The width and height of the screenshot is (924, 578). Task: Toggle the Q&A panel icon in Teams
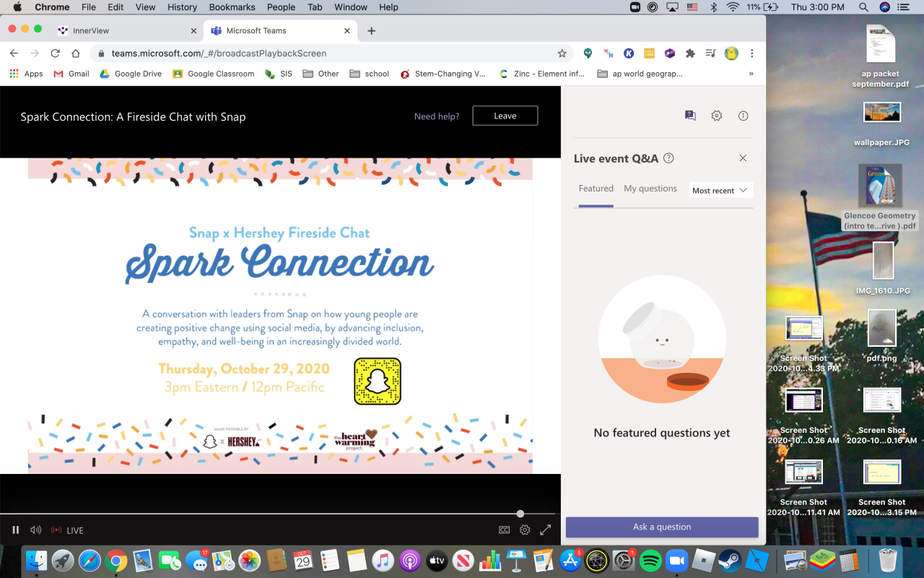pyautogui.click(x=690, y=116)
